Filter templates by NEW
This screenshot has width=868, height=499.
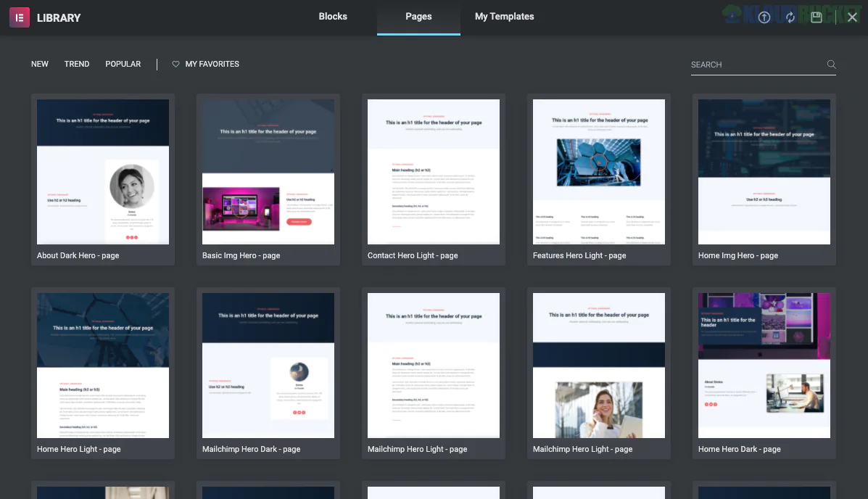39,64
